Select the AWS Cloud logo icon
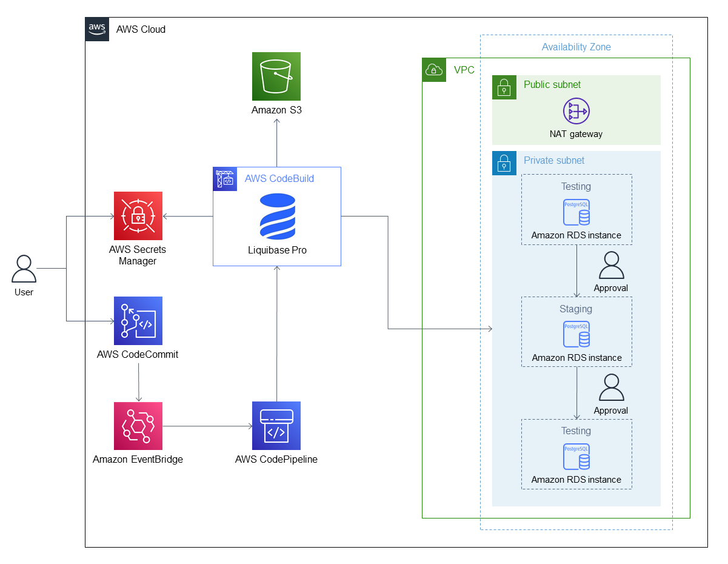Screen dimensions: 728x564 [97, 28]
